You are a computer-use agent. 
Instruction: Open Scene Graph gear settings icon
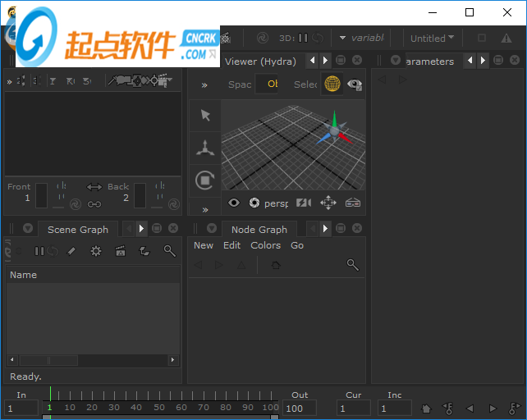point(95,251)
